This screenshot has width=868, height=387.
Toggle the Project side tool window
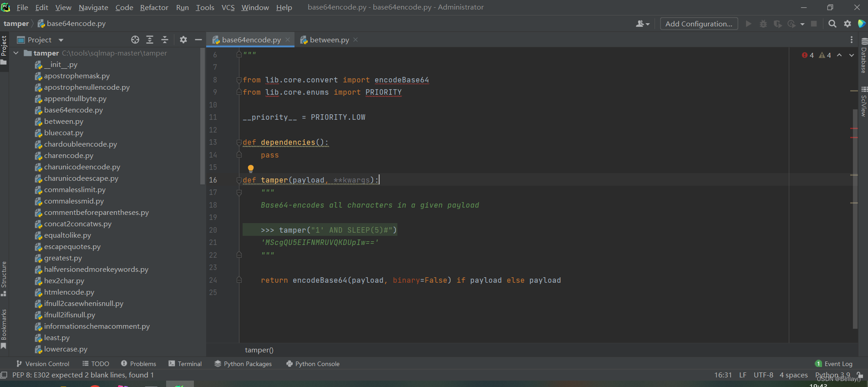[4, 50]
